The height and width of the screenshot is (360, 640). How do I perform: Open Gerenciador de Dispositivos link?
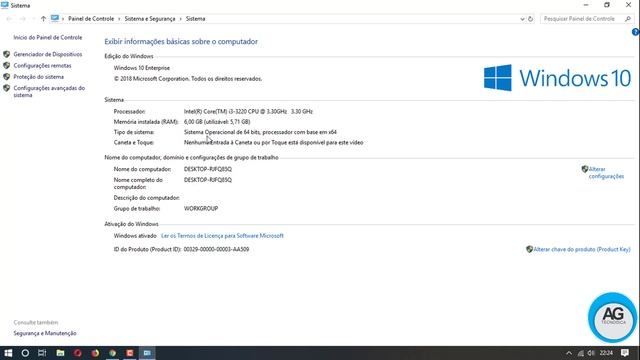pyautogui.click(x=48, y=54)
